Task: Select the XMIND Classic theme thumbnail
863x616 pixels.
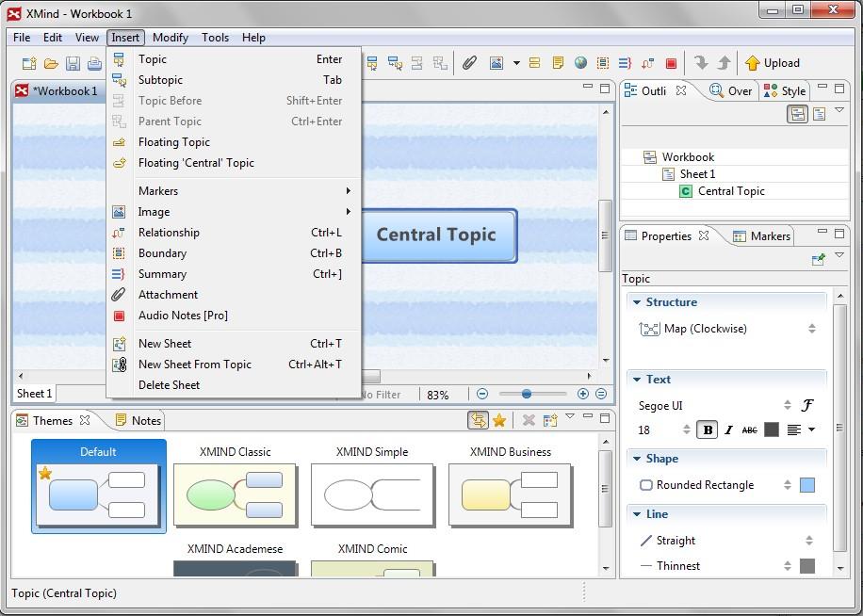Action: (235, 494)
